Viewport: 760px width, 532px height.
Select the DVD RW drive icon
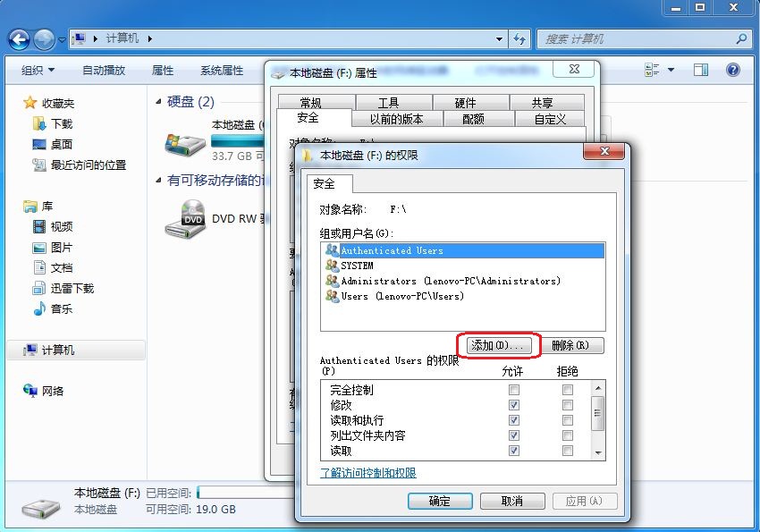coord(185,219)
